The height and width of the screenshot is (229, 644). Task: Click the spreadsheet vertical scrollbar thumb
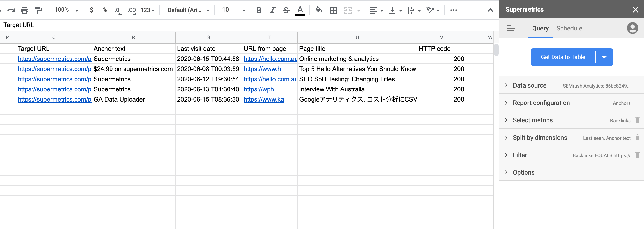tap(496, 50)
